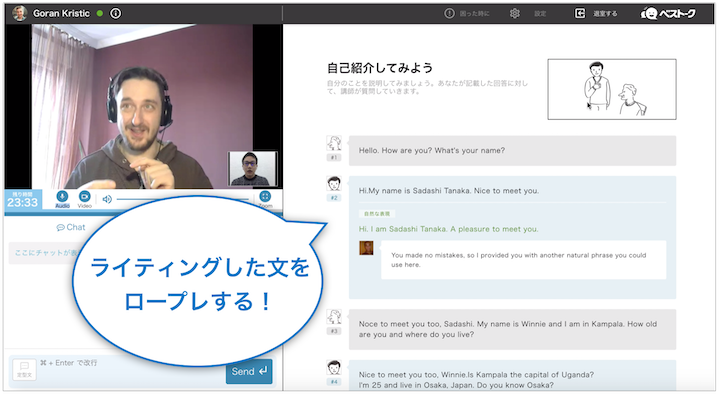The image size is (720, 394).
Task: Click the speaker volume icon
Action: (107, 199)
